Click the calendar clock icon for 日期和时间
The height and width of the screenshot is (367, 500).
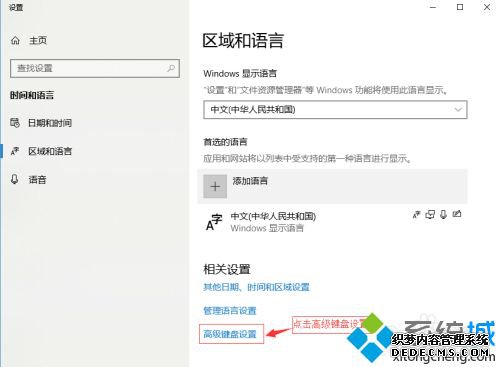click(15, 123)
